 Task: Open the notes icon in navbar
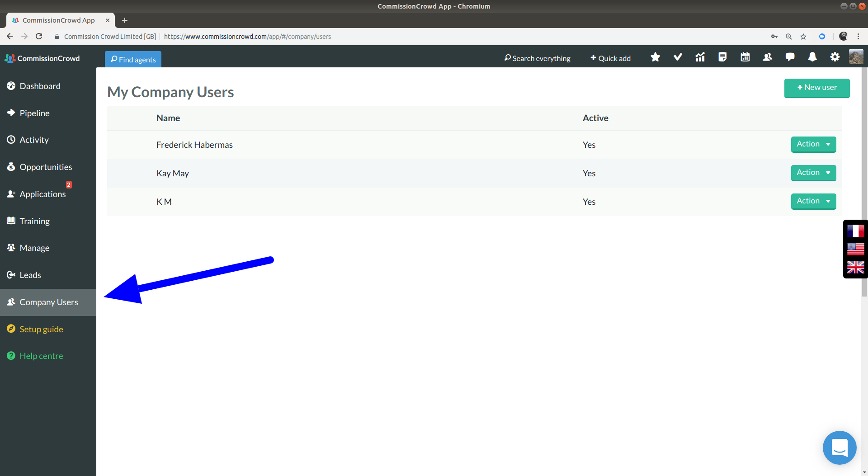[x=722, y=57]
